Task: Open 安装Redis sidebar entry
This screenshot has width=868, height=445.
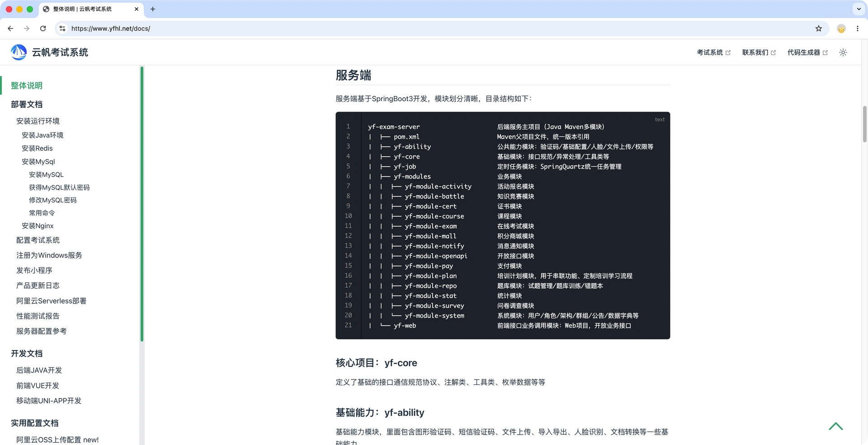Action: tap(37, 148)
